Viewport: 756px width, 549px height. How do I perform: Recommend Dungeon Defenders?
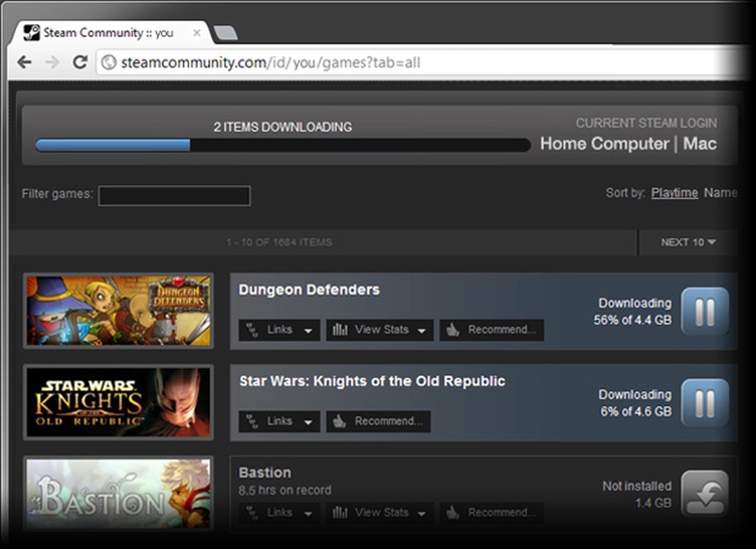(x=491, y=330)
